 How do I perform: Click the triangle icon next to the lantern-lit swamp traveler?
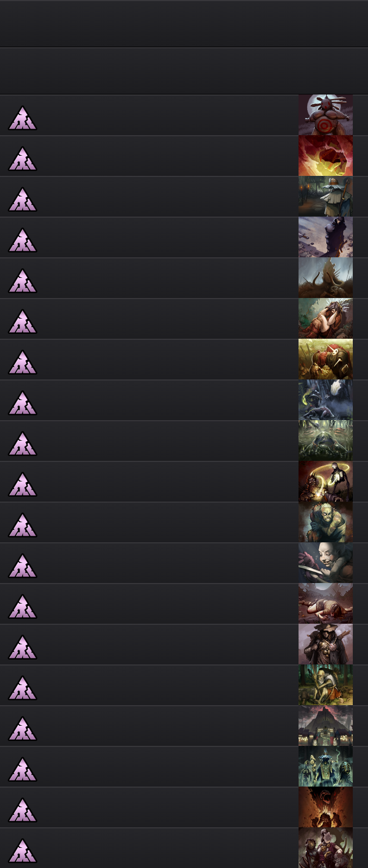coord(23,199)
